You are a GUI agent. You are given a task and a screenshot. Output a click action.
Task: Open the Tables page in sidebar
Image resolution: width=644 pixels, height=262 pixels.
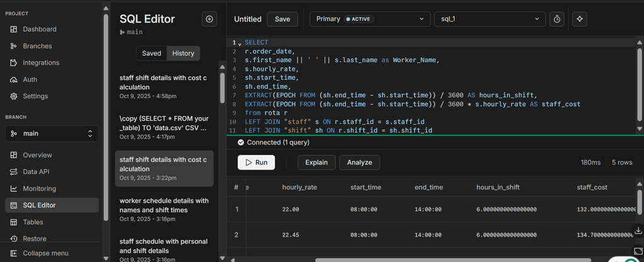[33, 222]
